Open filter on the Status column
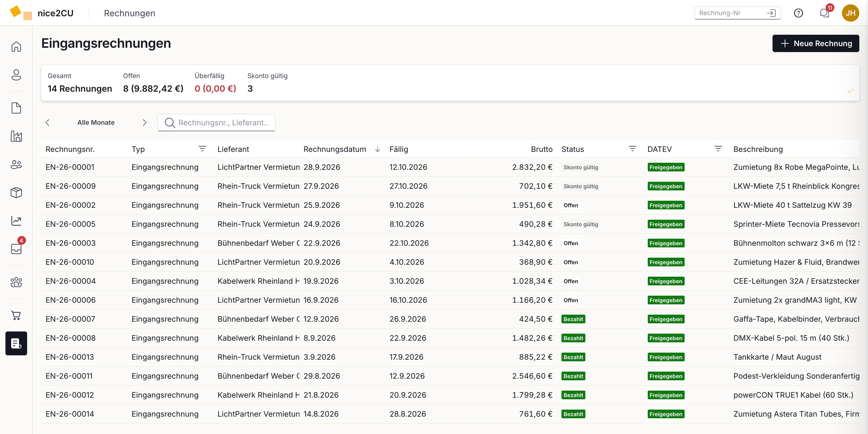Screen dimensions: 868x434 coord(632,149)
